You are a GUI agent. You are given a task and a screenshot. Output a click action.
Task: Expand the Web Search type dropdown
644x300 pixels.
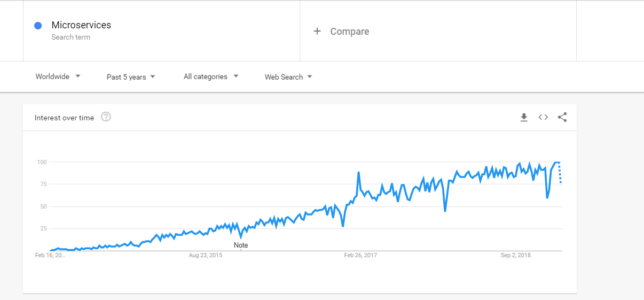point(288,77)
